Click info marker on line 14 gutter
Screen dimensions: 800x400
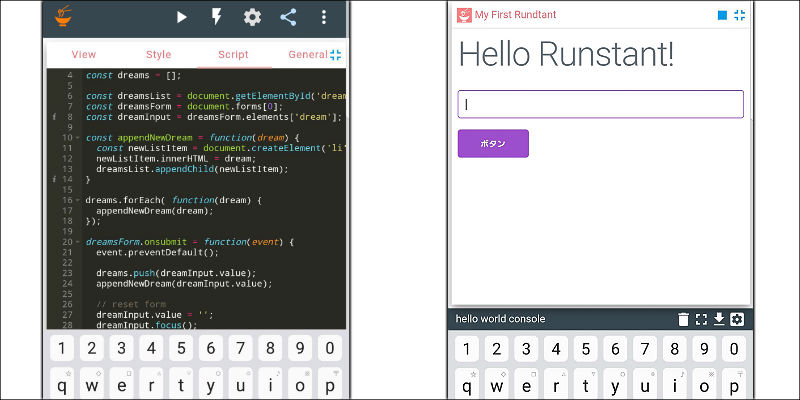(x=55, y=179)
